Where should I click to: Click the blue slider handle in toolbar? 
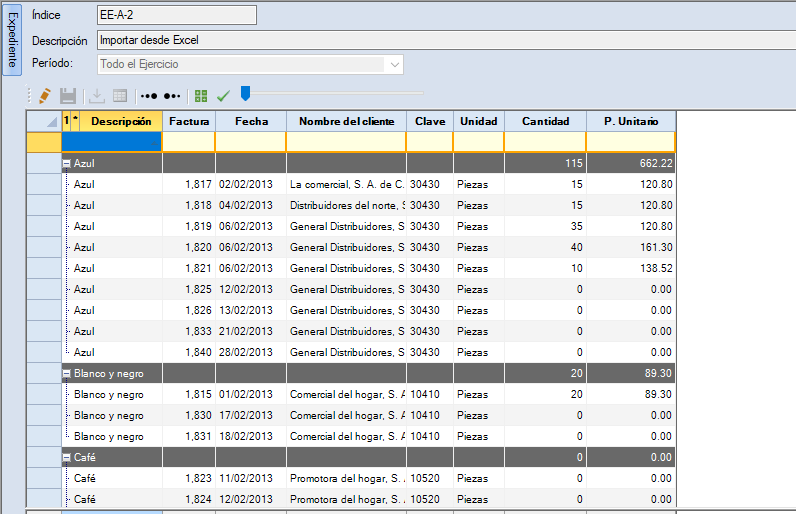(x=245, y=94)
